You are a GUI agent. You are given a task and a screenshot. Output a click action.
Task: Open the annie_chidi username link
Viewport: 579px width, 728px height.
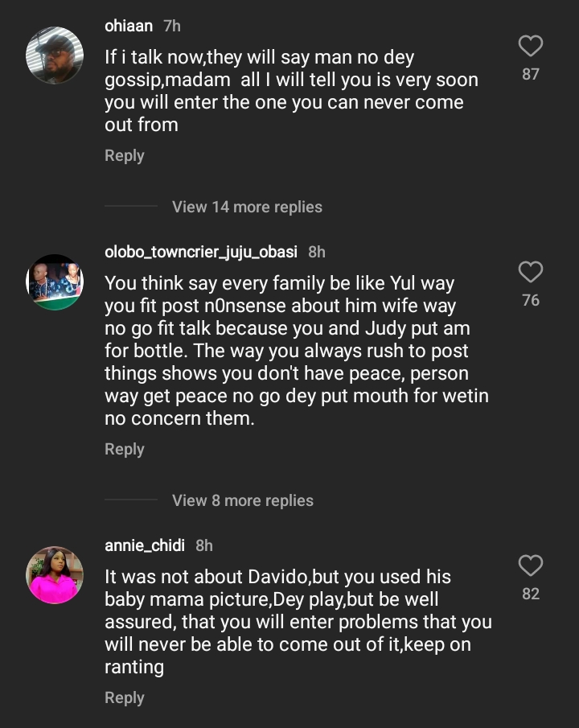coord(145,545)
